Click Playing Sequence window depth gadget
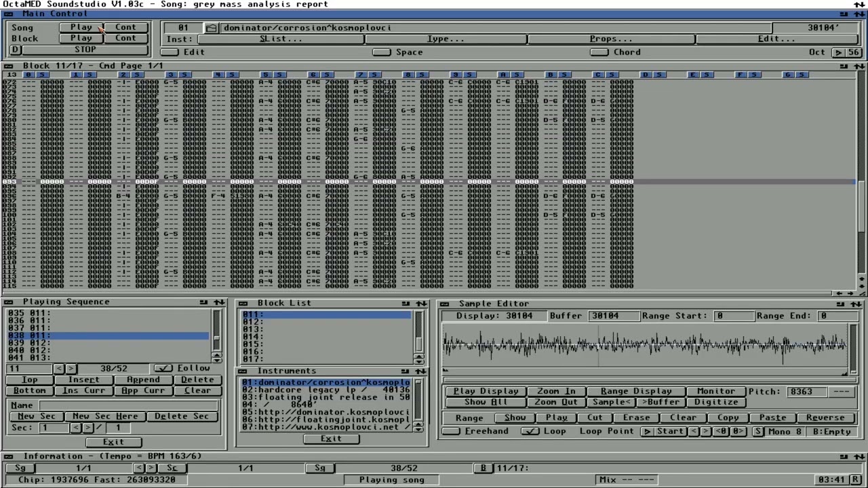Screen dimensions: 868x488 [219, 302]
